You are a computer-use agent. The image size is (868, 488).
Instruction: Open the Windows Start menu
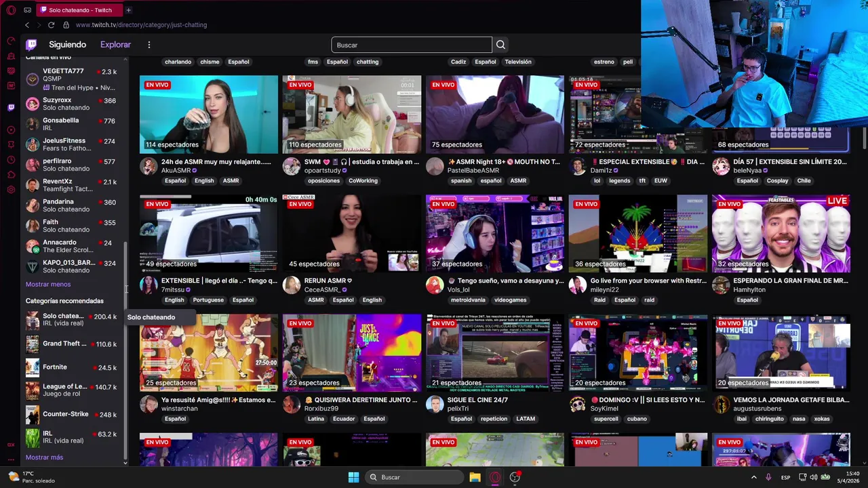(x=353, y=477)
